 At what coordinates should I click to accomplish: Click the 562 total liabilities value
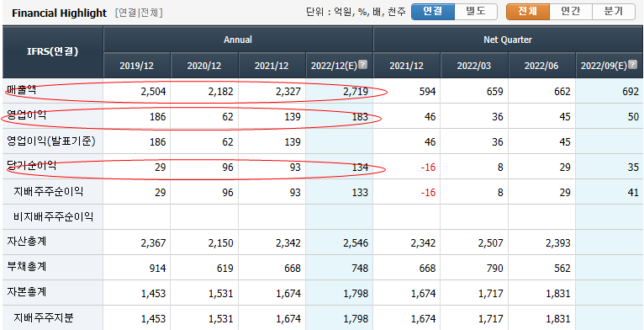click(562, 269)
